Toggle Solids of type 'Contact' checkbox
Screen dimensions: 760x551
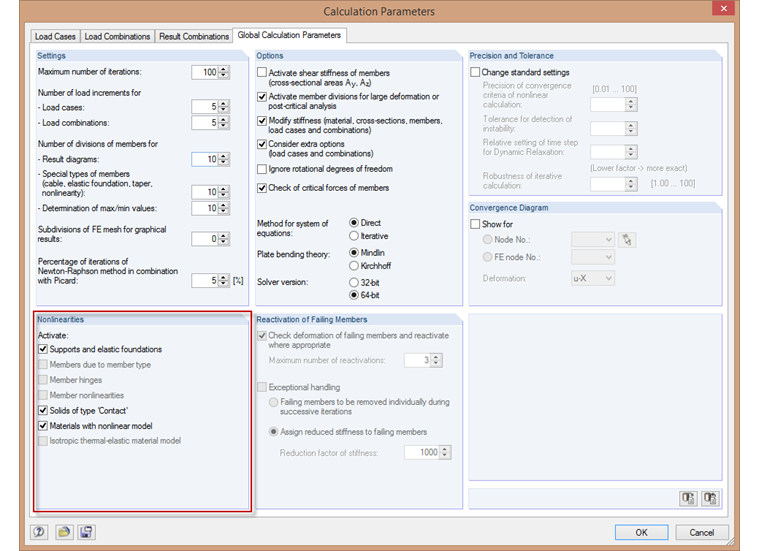point(43,410)
